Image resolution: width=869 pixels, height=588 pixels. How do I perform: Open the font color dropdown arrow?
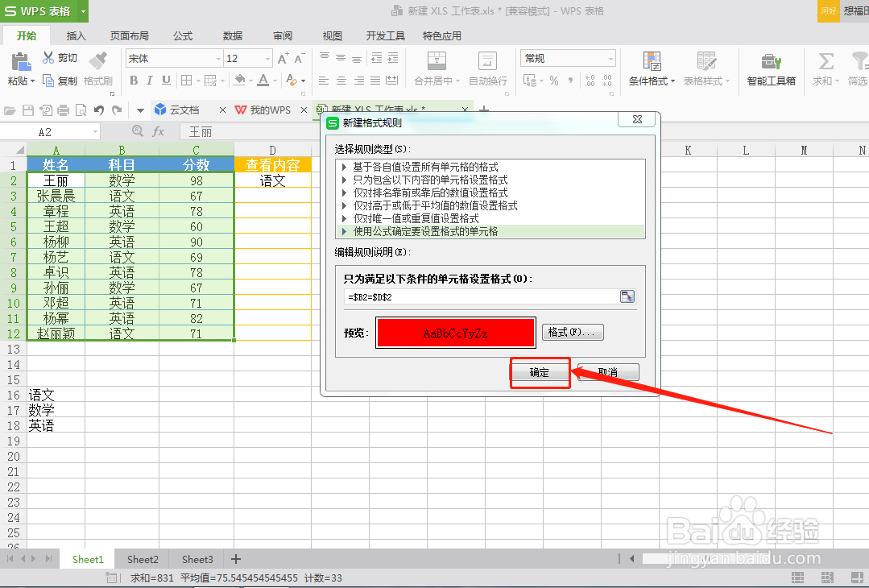[x=275, y=81]
